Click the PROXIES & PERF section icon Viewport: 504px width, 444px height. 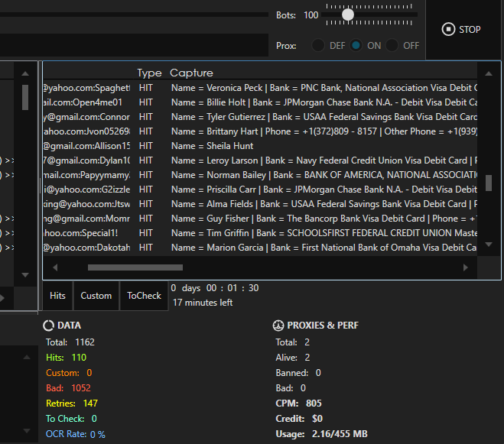(278, 326)
